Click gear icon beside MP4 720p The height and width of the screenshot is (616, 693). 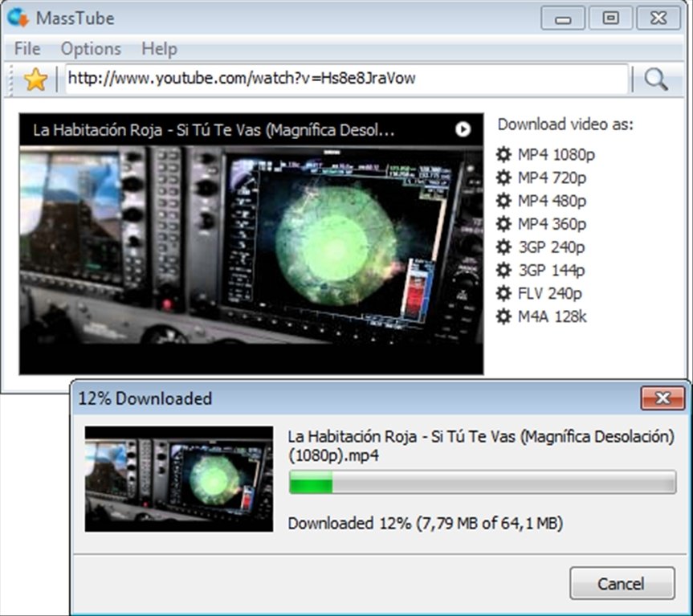[503, 177]
